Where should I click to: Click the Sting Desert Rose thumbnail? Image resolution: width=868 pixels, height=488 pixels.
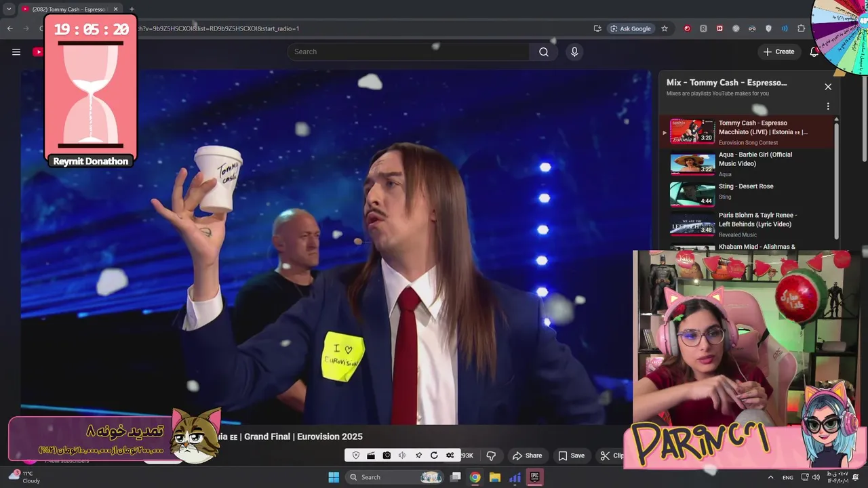tap(692, 194)
